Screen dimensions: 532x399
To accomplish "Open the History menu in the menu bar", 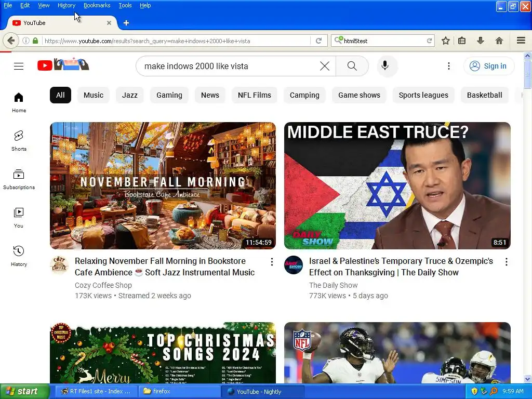I will [x=66, y=5].
